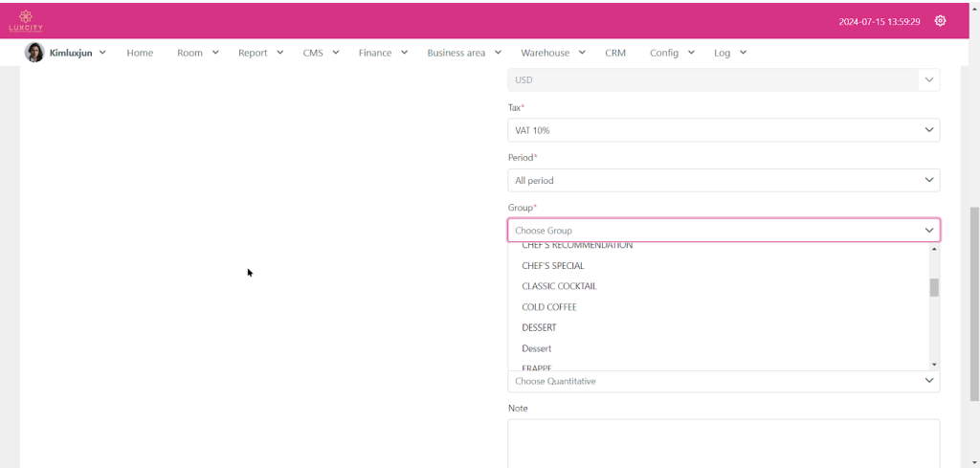This screenshot has width=980, height=468.
Task: Open the Home menu item
Action: pos(140,53)
